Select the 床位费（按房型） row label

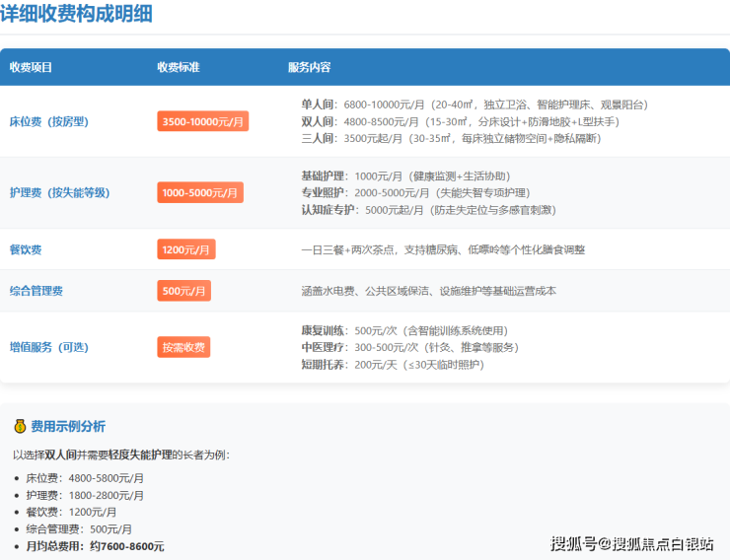pyautogui.click(x=48, y=122)
